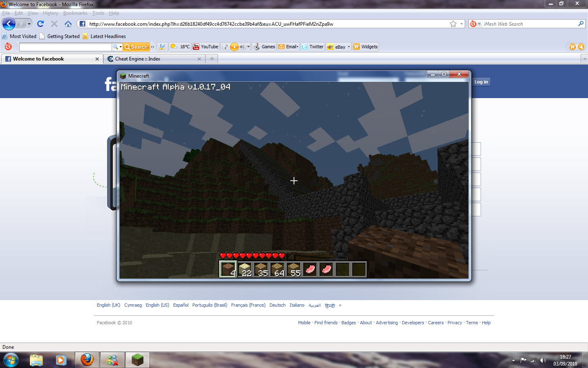Open Firefox from the taskbar
Screen dimensions: 588x368
point(87,360)
